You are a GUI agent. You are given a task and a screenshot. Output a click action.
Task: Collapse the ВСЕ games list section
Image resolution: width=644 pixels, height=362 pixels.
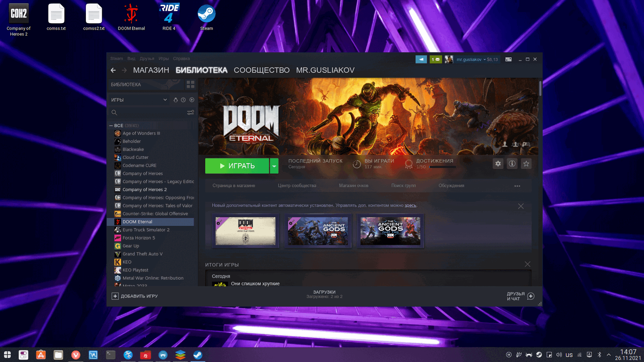point(111,126)
